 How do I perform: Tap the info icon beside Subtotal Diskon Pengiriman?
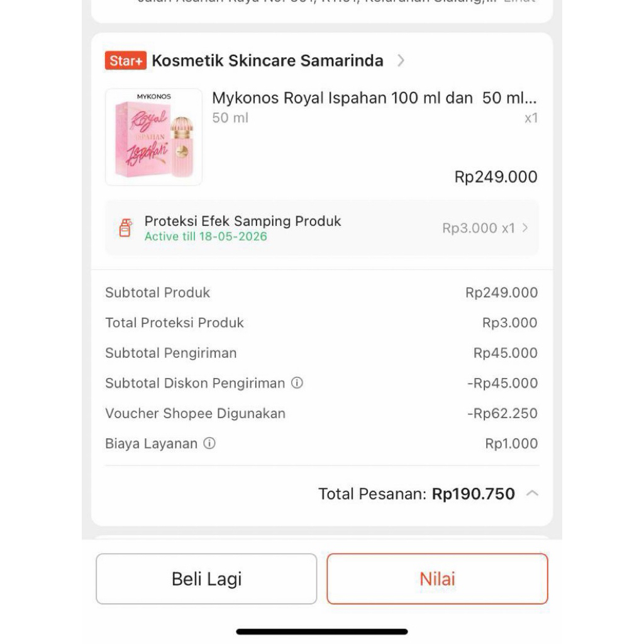point(297,383)
